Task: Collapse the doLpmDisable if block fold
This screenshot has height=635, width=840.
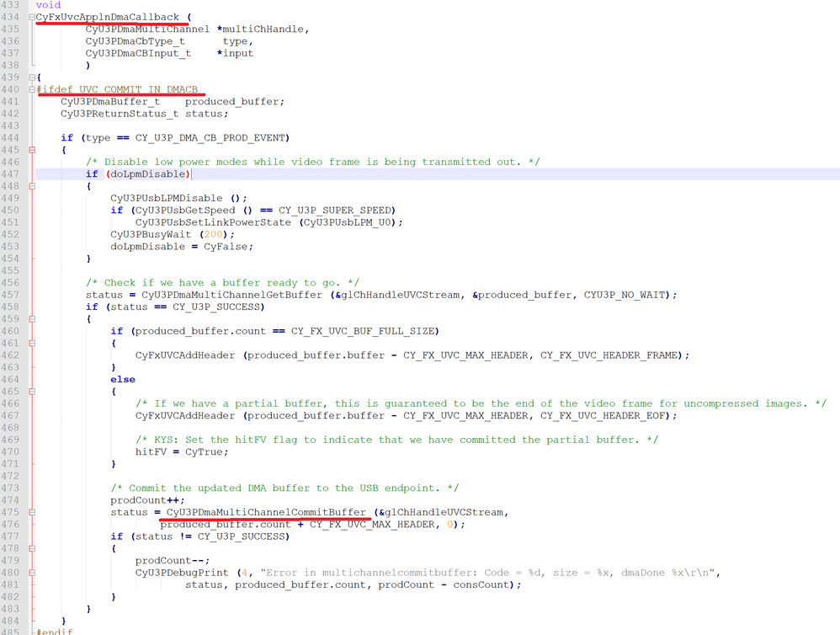Action: point(31,185)
